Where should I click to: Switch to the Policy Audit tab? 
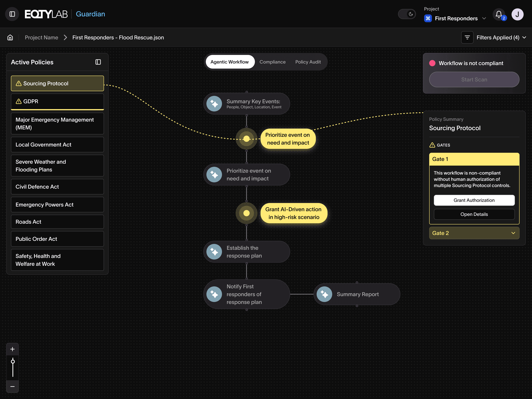coord(308,62)
